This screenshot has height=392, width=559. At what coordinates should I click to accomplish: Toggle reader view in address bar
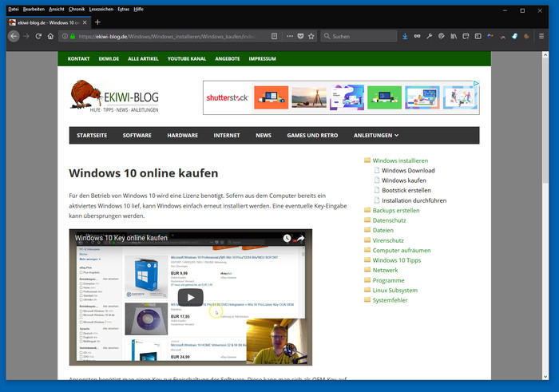coord(274,36)
